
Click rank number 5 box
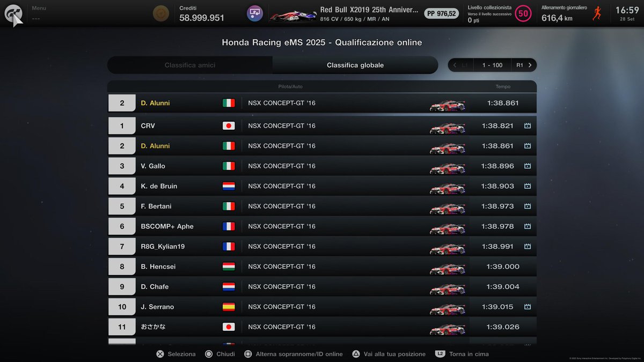coord(122,206)
